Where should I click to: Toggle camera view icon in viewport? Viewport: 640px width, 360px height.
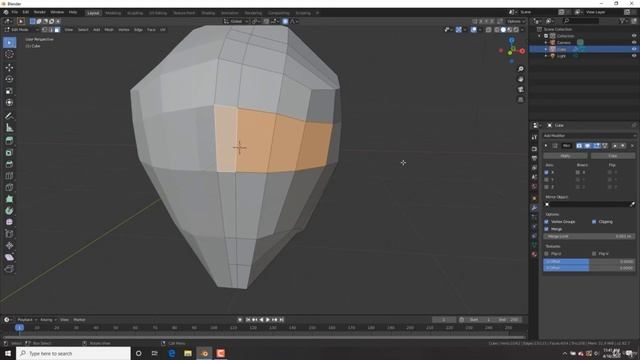pyautogui.click(x=521, y=89)
